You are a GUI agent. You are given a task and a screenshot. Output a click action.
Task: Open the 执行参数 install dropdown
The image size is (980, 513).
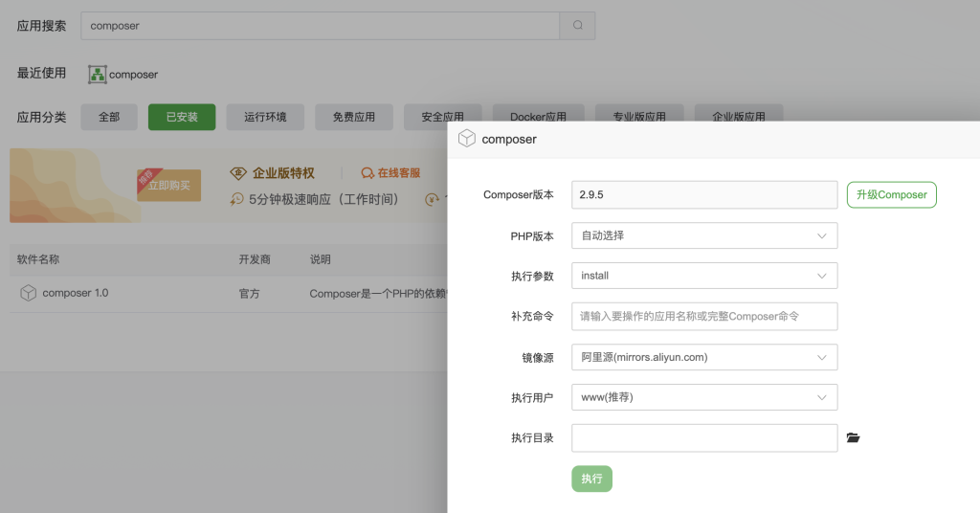click(x=704, y=276)
